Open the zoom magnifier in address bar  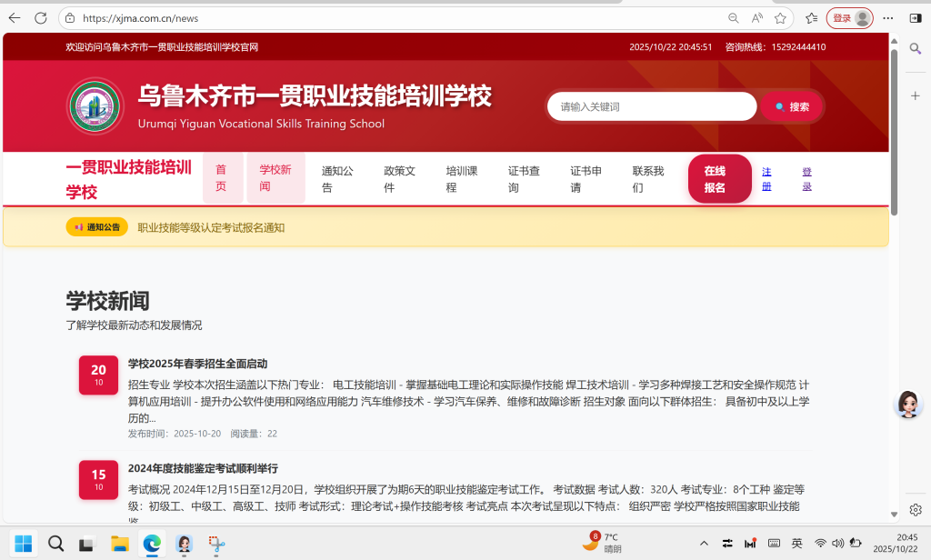[733, 18]
